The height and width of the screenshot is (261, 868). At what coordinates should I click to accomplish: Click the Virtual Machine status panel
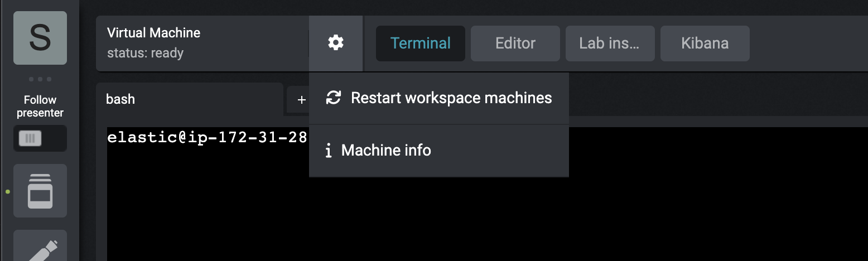pos(202,43)
